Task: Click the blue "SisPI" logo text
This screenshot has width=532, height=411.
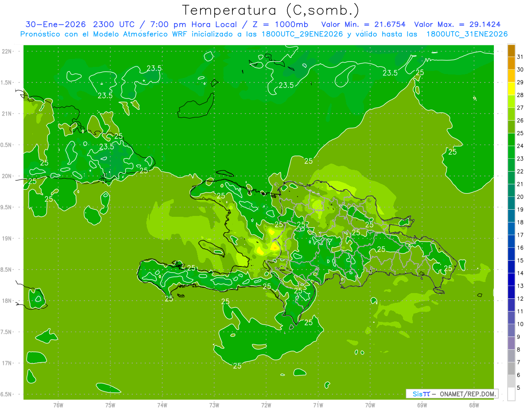Action: click(x=421, y=394)
